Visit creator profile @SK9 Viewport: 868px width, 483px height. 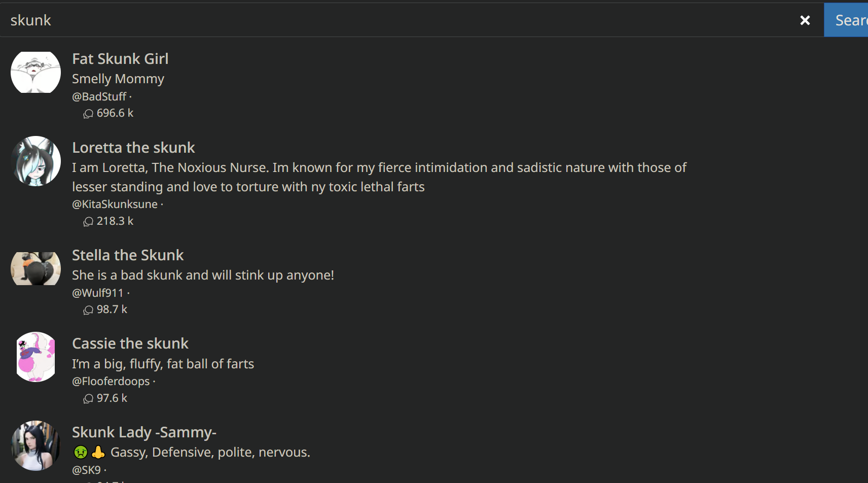[x=87, y=470]
